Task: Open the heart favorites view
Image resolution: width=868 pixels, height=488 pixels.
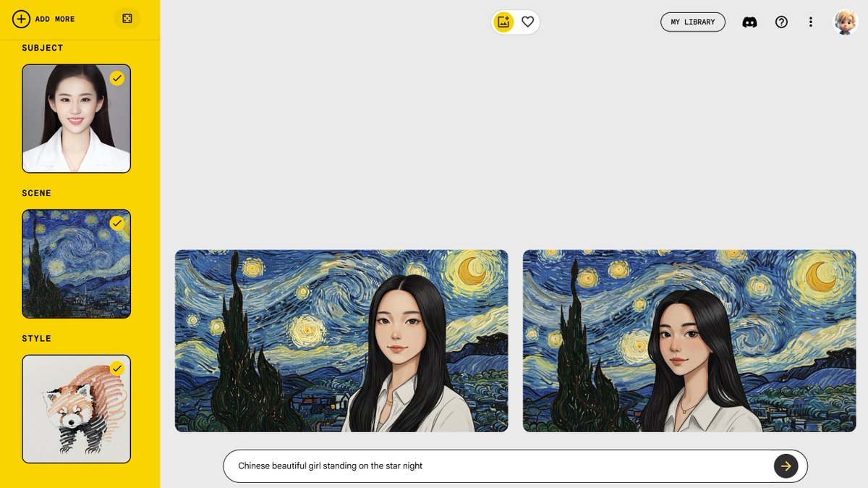Action: [x=528, y=22]
